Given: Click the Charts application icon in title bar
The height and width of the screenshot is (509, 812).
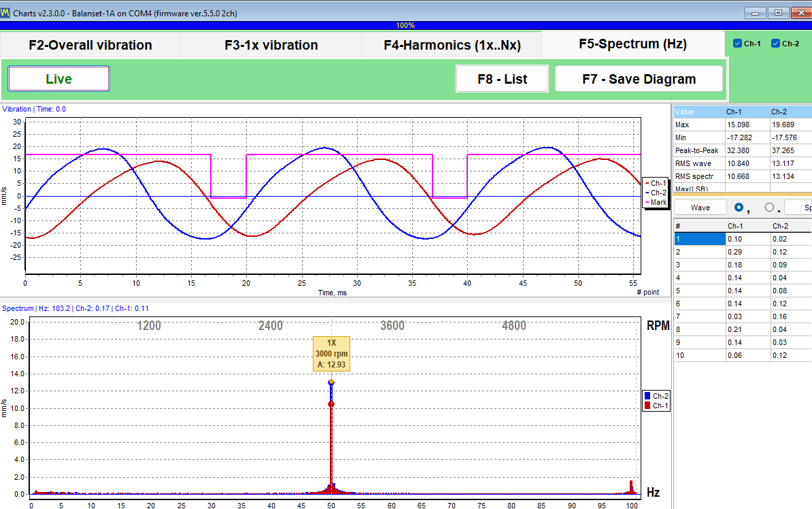Looking at the screenshot, I should tap(5, 13).
